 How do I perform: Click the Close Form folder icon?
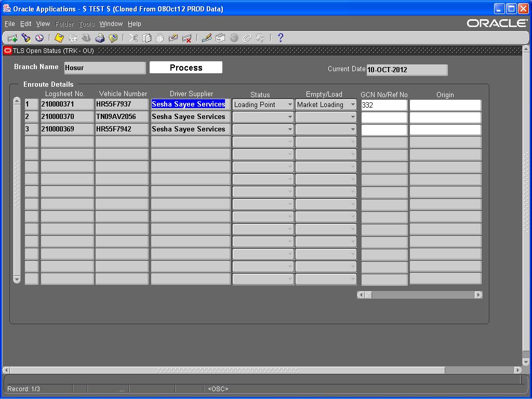pos(113,38)
